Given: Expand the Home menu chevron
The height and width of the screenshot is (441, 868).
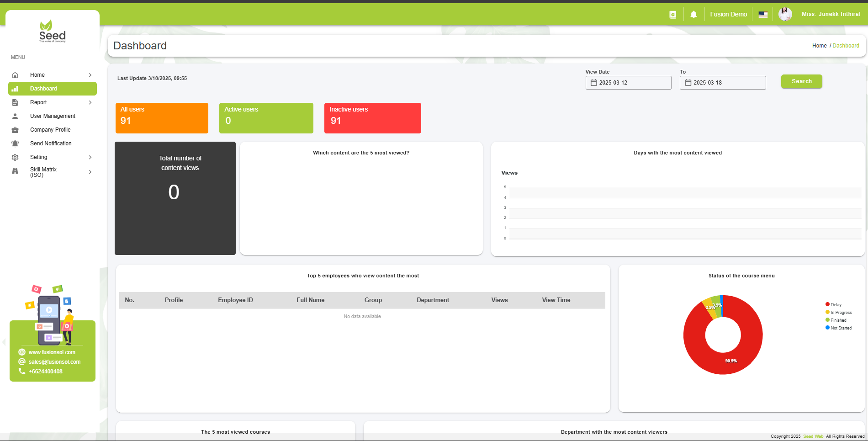Looking at the screenshot, I should [90, 75].
